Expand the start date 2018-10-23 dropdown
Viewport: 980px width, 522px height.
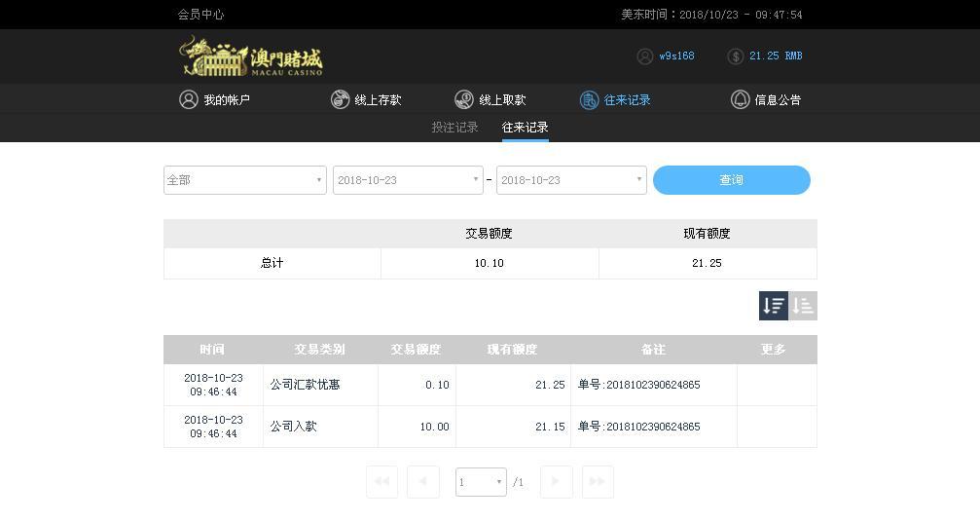(408, 180)
